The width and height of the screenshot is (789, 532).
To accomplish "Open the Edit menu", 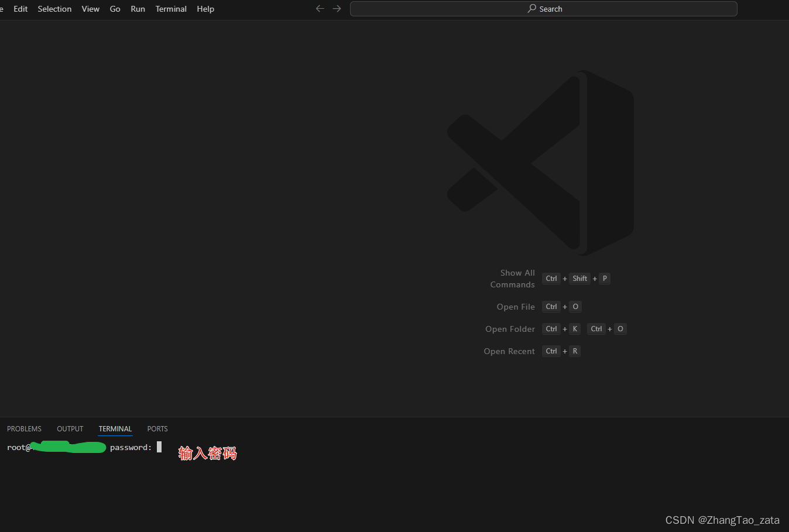I will 20,9.
